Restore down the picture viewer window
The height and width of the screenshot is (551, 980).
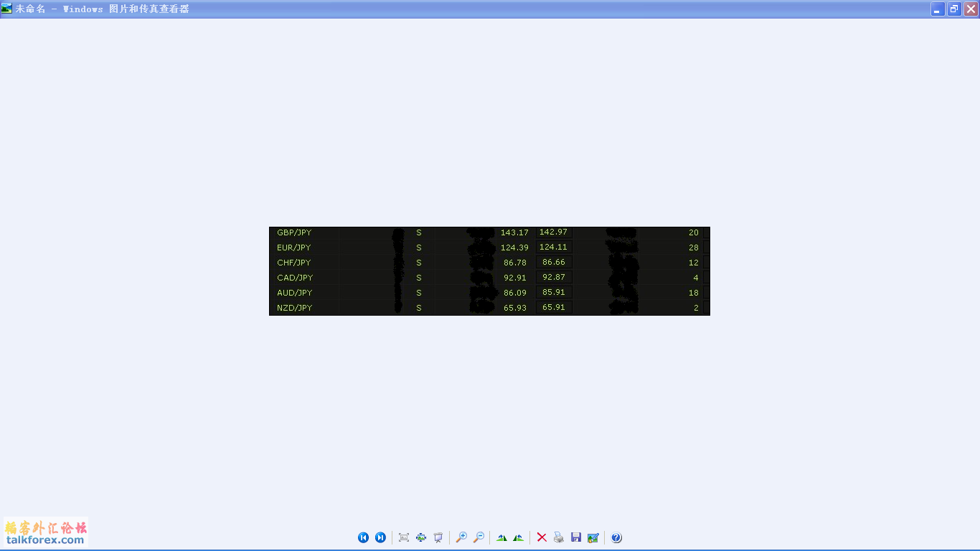(x=954, y=9)
